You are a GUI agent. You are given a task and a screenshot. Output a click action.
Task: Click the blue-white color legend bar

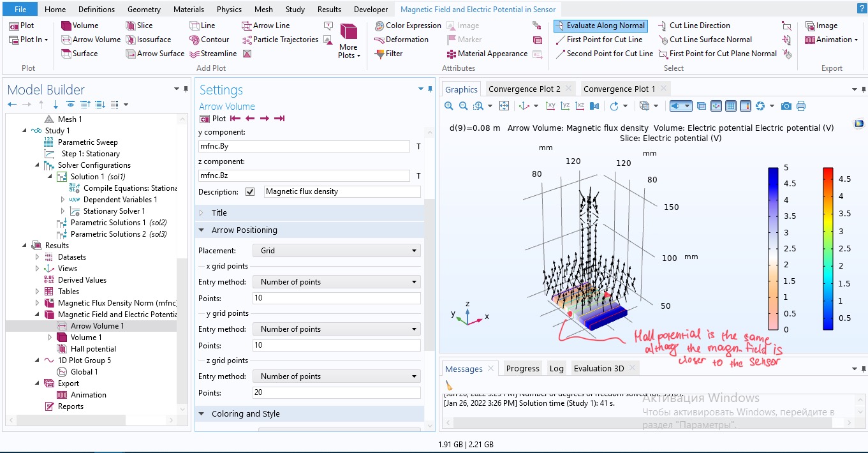(x=773, y=248)
